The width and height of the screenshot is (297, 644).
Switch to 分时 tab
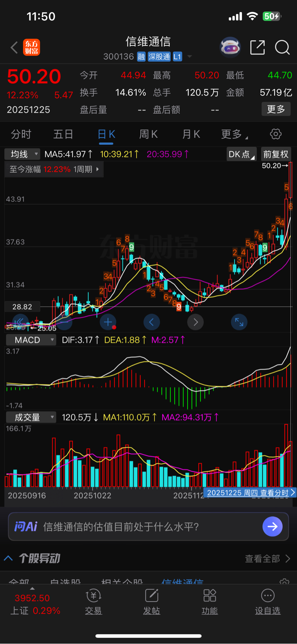point(21,134)
